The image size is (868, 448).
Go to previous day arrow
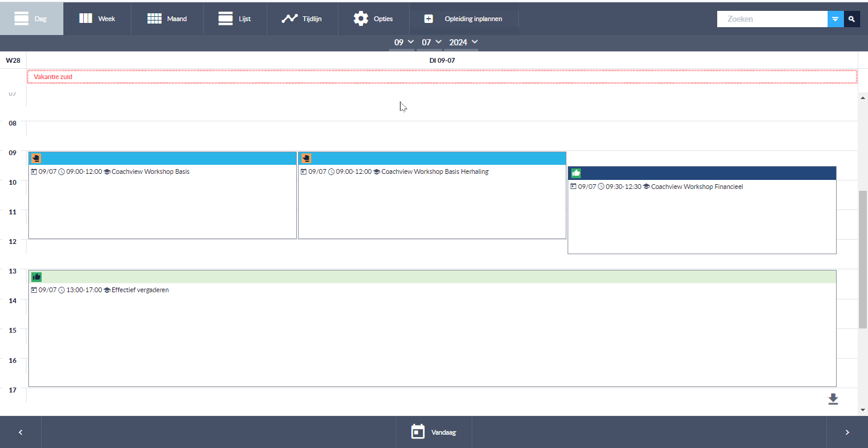point(21,432)
